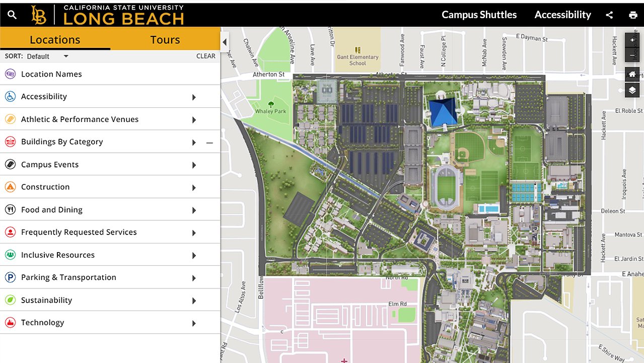Open the map layers icon

(632, 90)
